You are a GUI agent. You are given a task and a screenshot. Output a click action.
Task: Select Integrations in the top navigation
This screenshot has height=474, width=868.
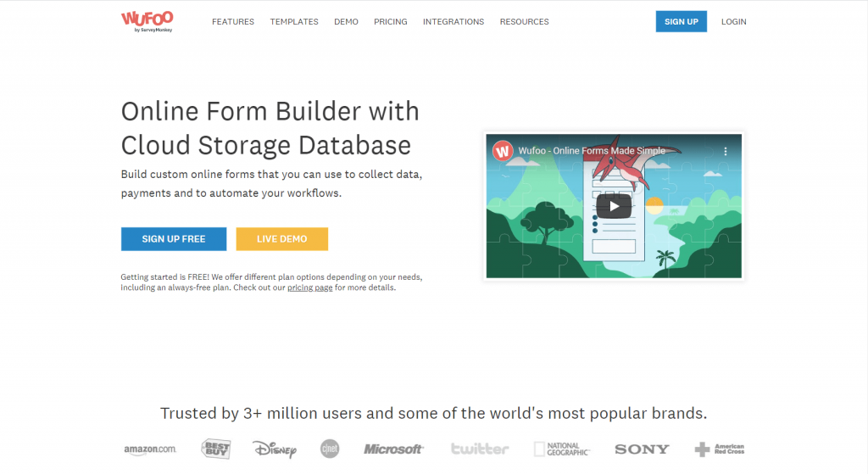click(x=453, y=21)
